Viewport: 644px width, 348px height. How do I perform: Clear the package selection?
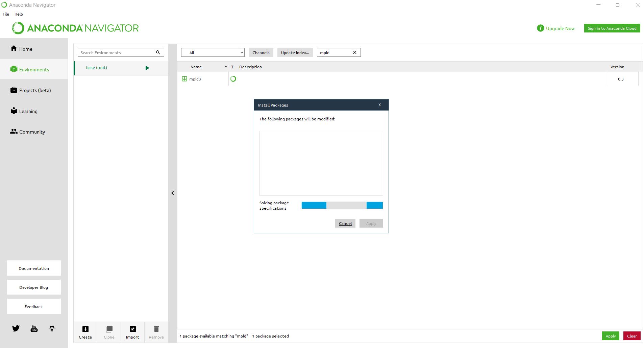[632, 336]
